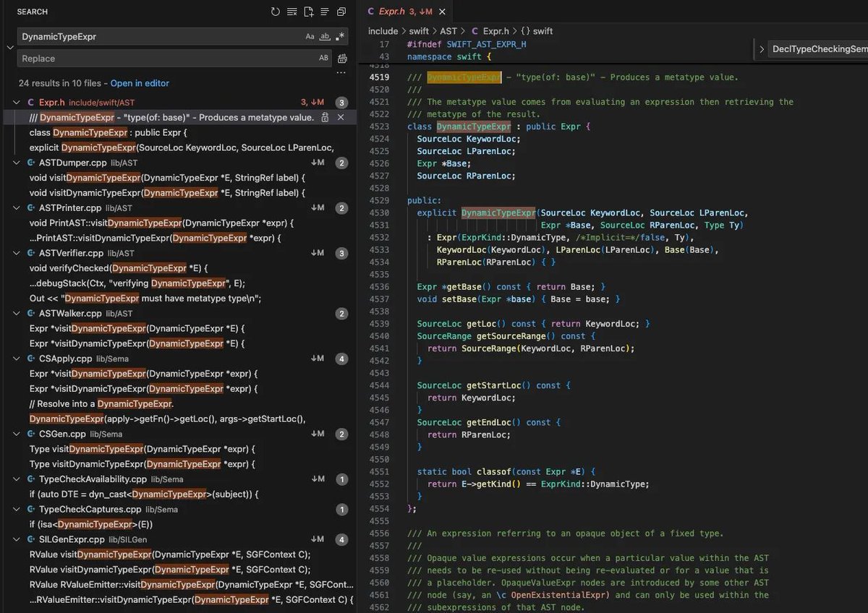Click the Replace input field

pos(166,59)
